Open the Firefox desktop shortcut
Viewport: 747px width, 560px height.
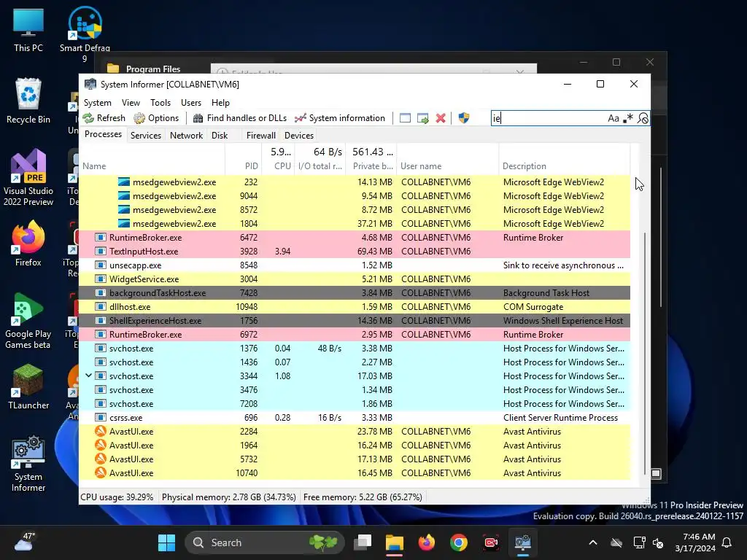point(28,244)
